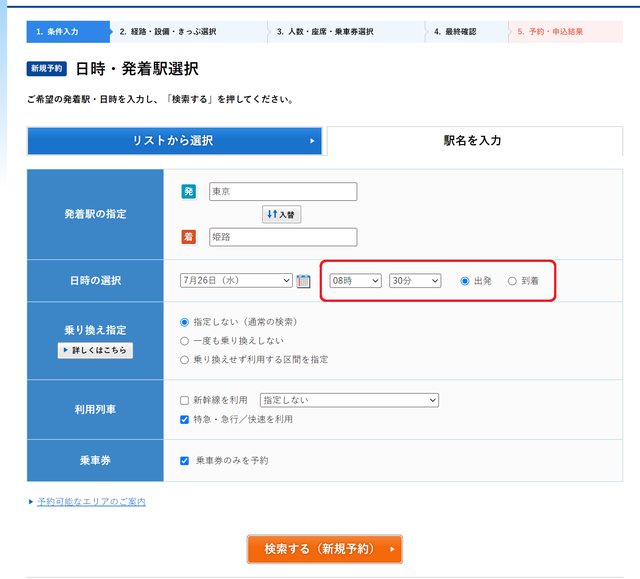
Task: Open the calendar date picker icon
Action: [304, 281]
